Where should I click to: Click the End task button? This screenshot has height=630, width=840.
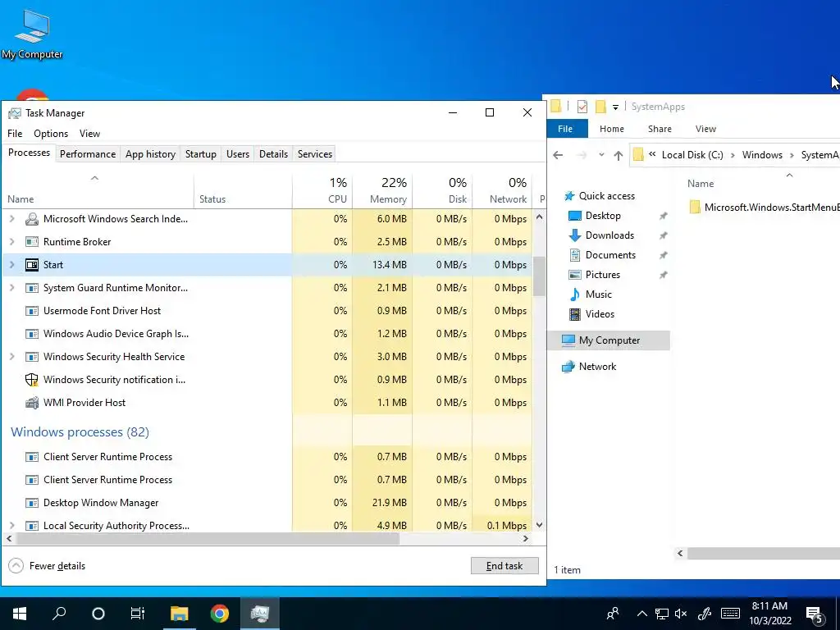[504, 566]
